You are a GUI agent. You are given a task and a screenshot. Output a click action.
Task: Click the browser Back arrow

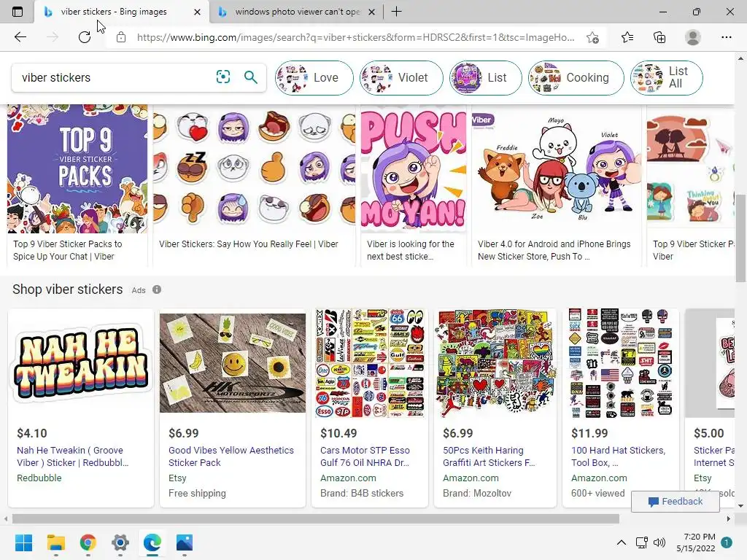[20, 37]
